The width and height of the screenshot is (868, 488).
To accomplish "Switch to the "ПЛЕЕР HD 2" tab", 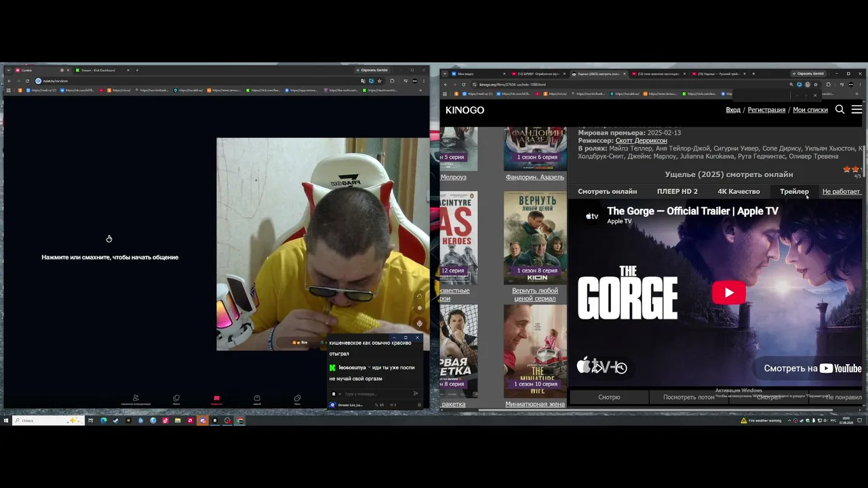I will point(677,192).
